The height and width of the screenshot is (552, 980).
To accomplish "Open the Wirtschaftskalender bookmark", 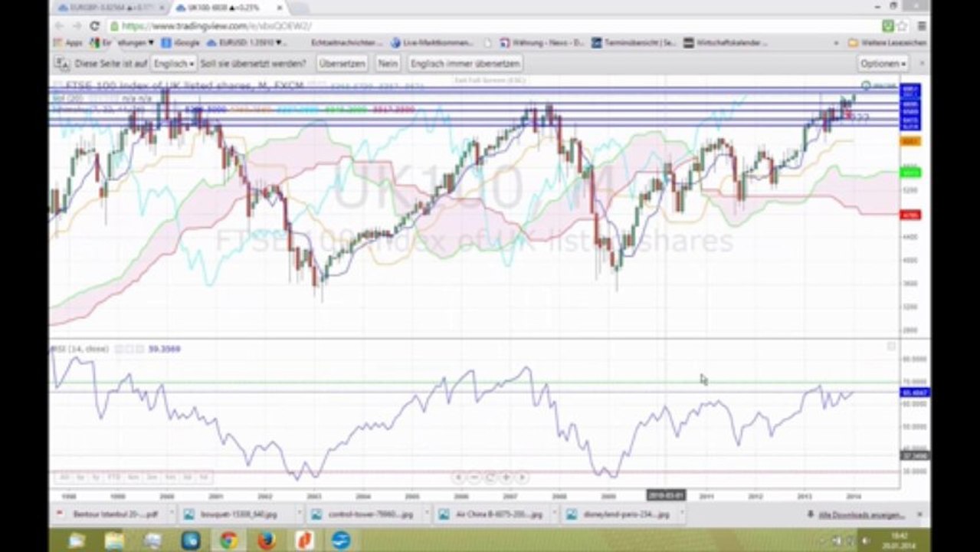I will point(725,43).
